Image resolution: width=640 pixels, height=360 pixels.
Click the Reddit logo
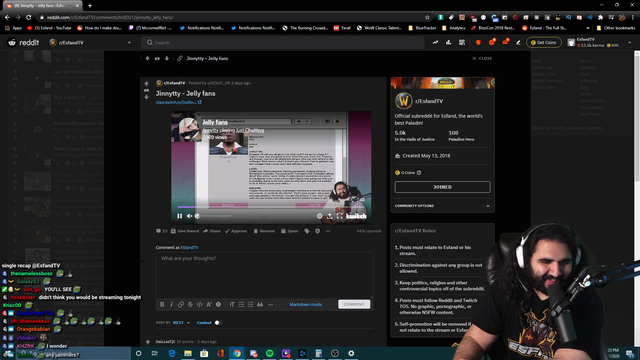23,42
